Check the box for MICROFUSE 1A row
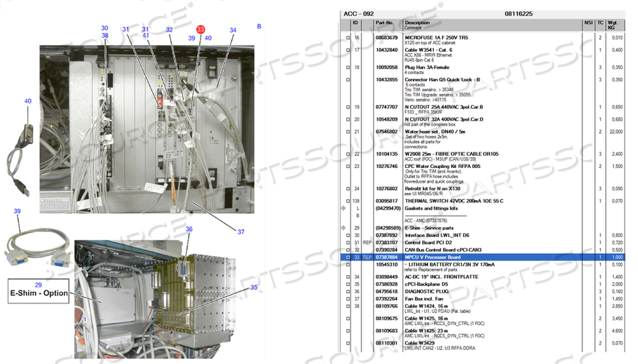The width and height of the screenshot is (638, 364). tap(348, 38)
